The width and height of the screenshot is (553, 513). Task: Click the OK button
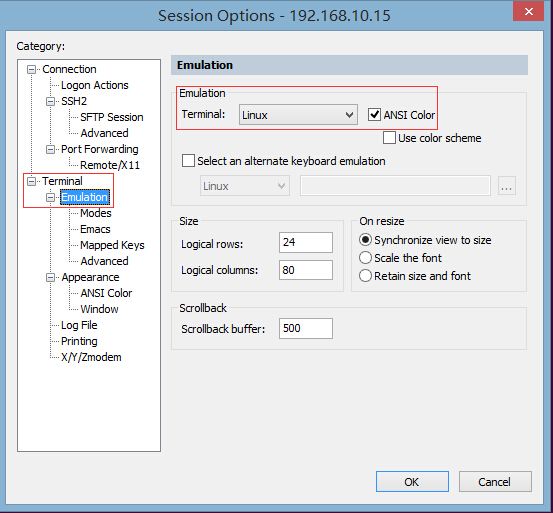pyautogui.click(x=412, y=482)
